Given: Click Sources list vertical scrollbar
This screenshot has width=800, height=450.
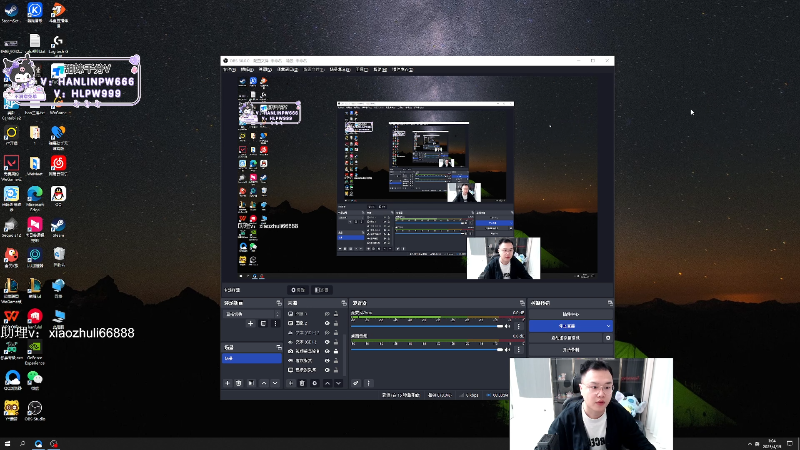Looking at the screenshot, I should click(344, 355).
